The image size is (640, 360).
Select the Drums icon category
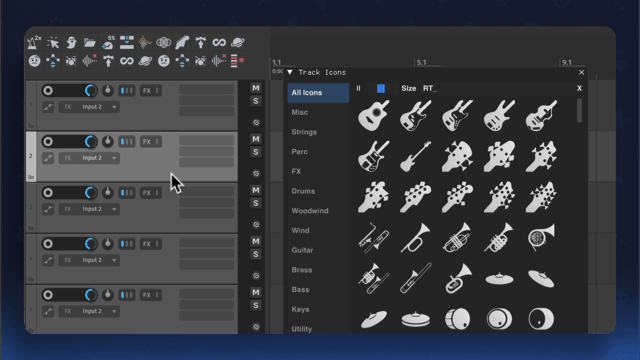pos(303,191)
